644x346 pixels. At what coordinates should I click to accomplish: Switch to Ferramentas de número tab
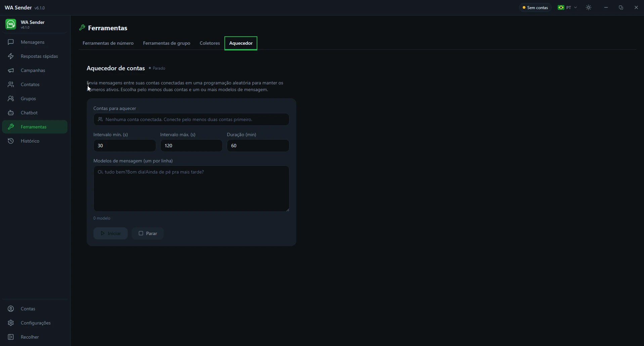108,43
